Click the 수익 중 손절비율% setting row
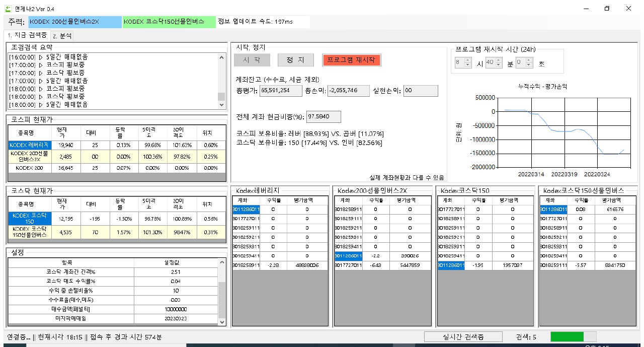 tap(113, 290)
